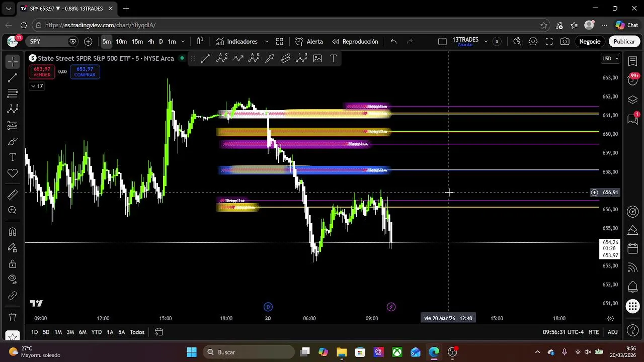
Task: Open the notifications bell in right sidebar
Action: (633, 287)
